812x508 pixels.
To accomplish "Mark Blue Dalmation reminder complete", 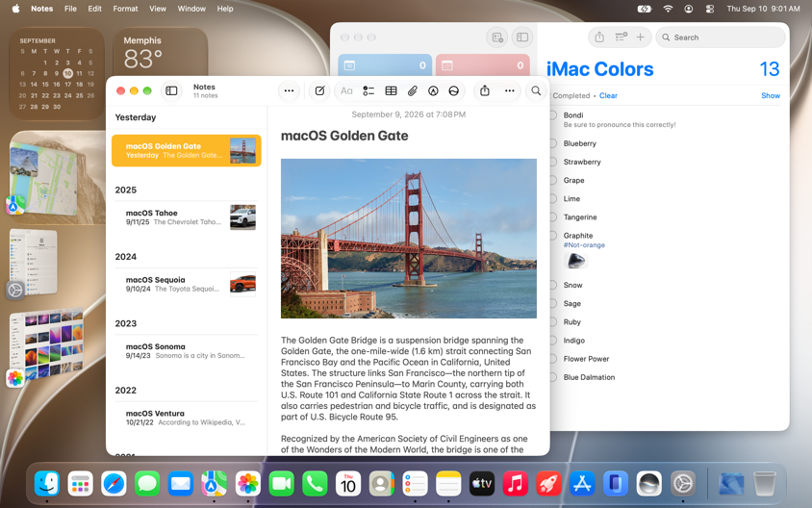I will click(553, 377).
